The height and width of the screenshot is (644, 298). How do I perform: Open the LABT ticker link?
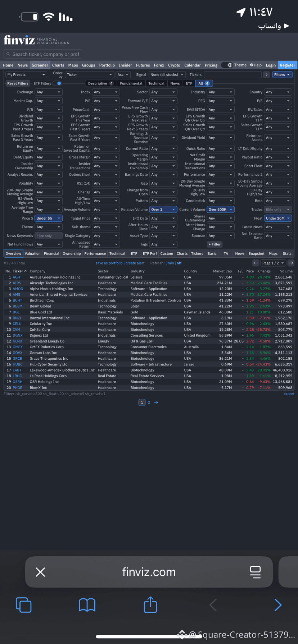tap(17, 370)
